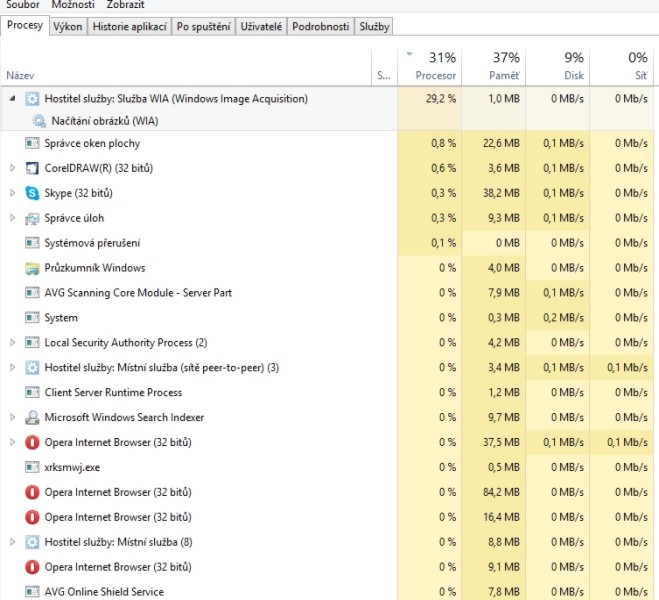Click the Microsoft Windows Search Indexer icon

click(32, 417)
